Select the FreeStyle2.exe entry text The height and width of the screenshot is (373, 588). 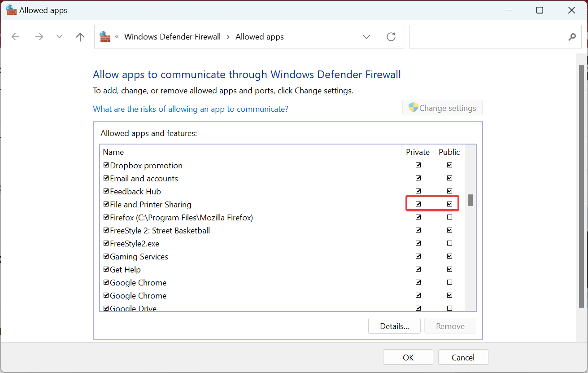coord(135,244)
